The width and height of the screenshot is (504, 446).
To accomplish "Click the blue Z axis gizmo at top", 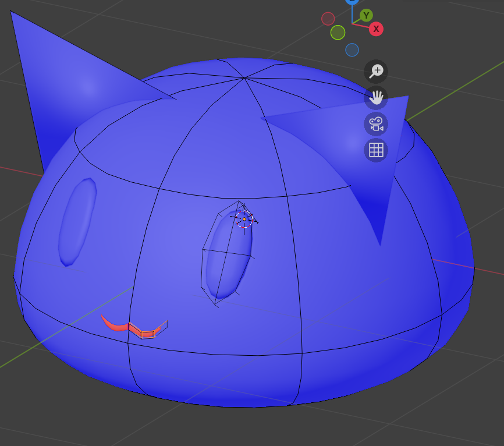I will pyautogui.click(x=352, y=1).
